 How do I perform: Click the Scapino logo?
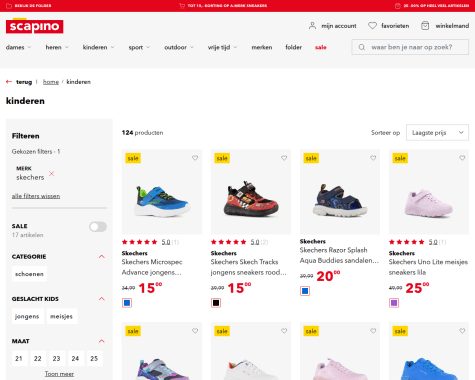(34, 26)
